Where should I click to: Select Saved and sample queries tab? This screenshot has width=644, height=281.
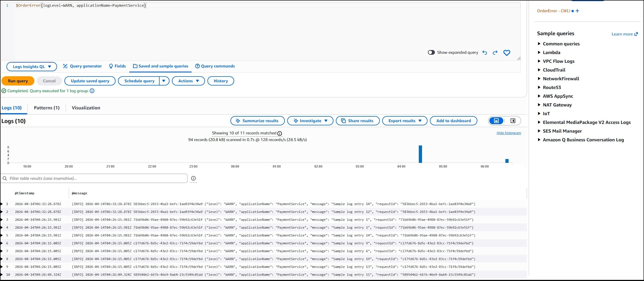pyautogui.click(x=161, y=66)
